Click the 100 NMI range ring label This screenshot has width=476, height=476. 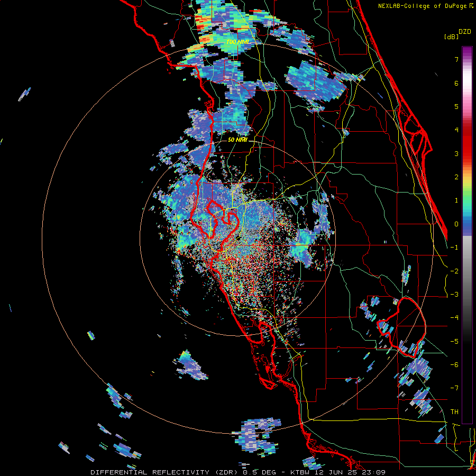tap(238, 42)
